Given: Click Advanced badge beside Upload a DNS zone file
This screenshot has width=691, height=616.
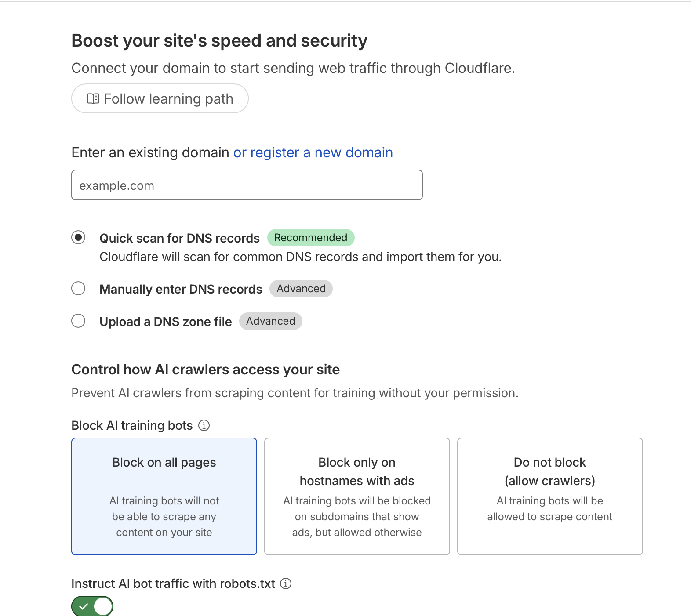Looking at the screenshot, I should click(270, 321).
